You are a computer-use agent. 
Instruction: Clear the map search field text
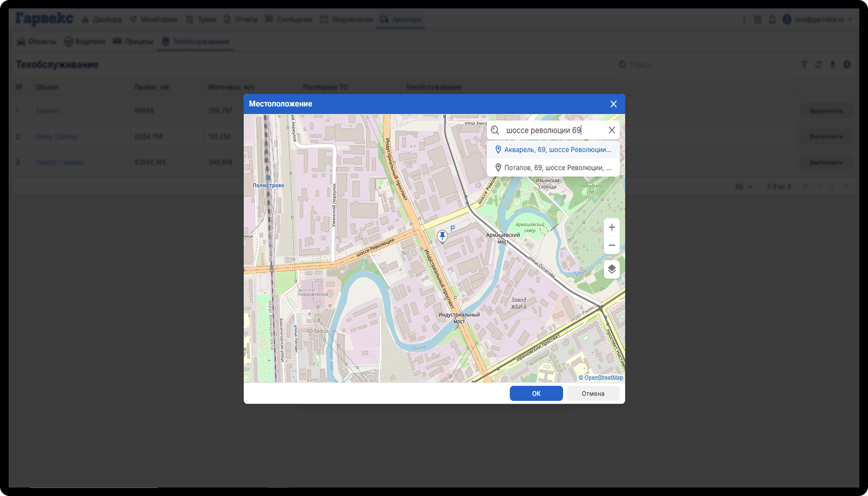tap(612, 130)
